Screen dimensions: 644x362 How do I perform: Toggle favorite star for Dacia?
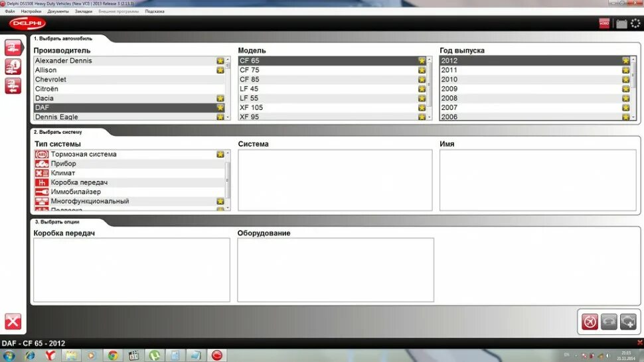pos(220,98)
